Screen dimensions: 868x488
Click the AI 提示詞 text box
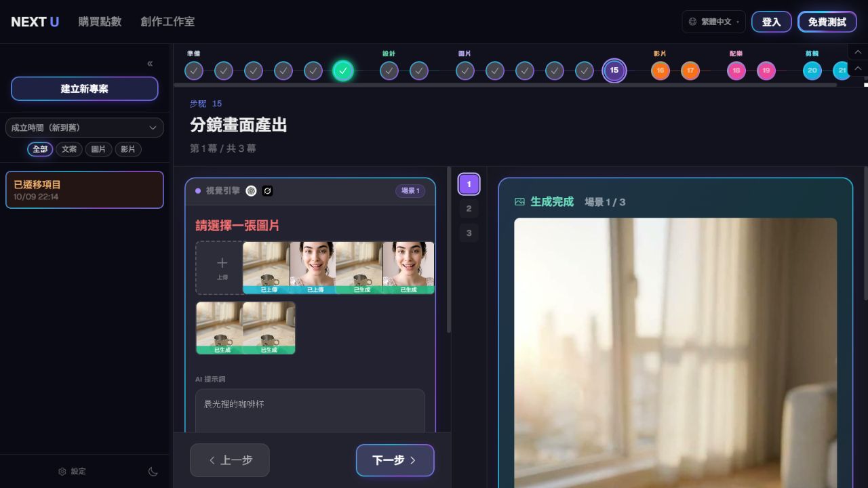[310, 411]
